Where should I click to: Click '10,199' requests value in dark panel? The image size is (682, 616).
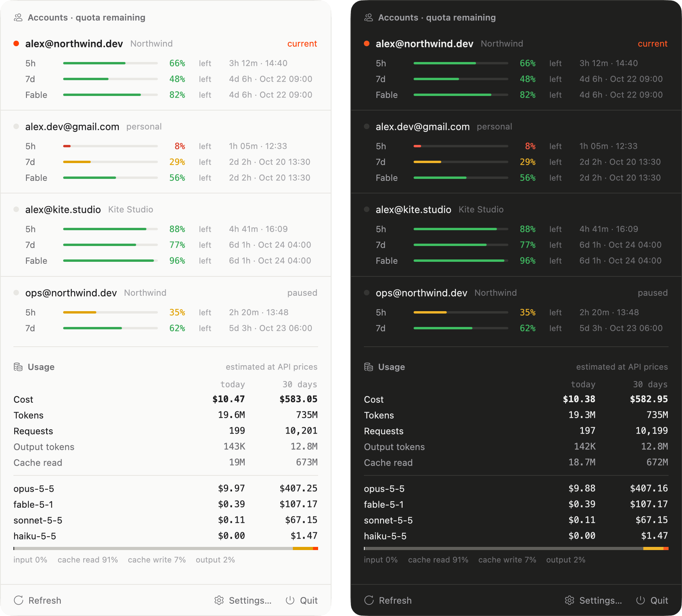[652, 431]
